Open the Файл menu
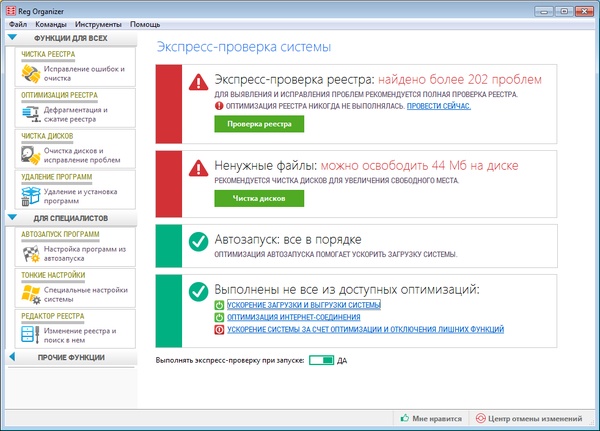The height and width of the screenshot is (431, 600). click(x=18, y=22)
